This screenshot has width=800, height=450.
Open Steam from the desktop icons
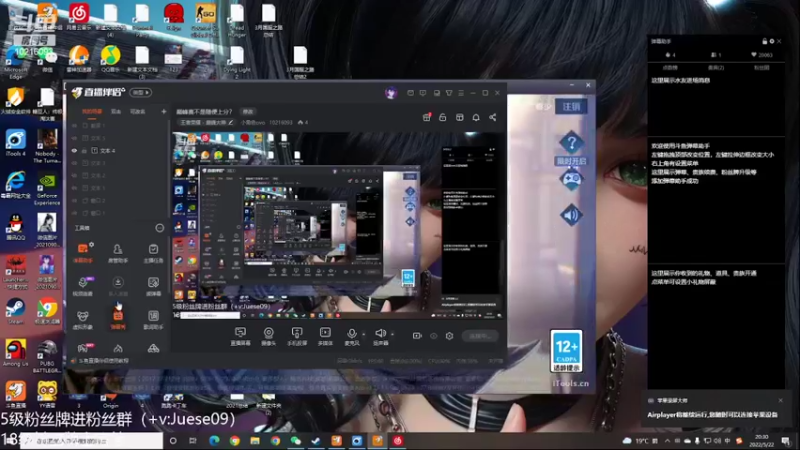15,311
